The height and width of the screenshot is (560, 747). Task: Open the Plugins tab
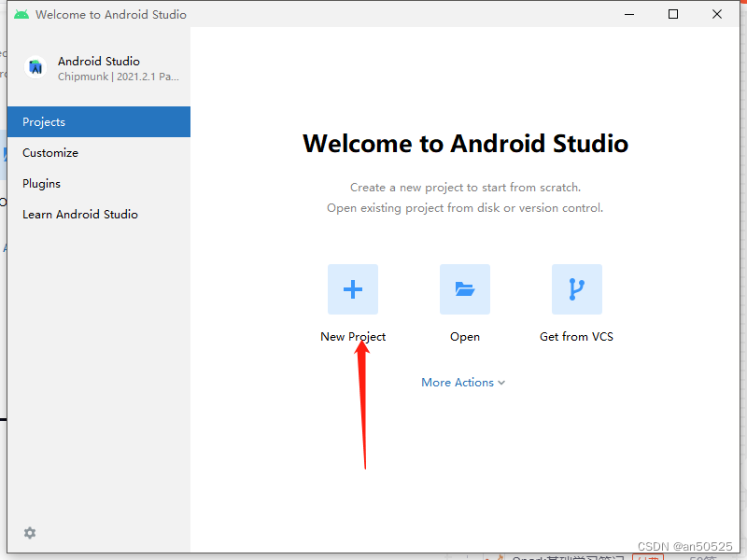click(x=99, y=184)
